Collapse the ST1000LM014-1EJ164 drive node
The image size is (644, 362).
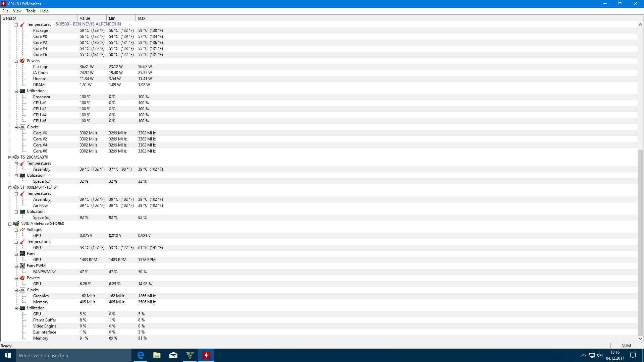point(10,188)
